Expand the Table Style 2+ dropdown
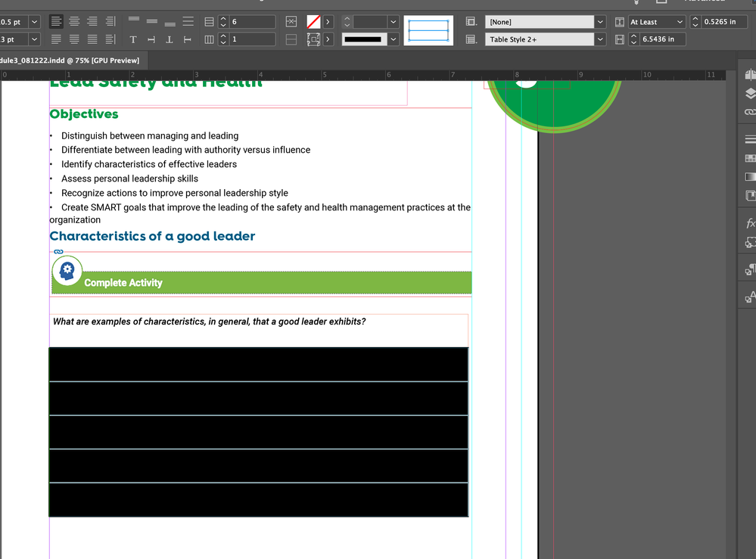 pos(600,39)
